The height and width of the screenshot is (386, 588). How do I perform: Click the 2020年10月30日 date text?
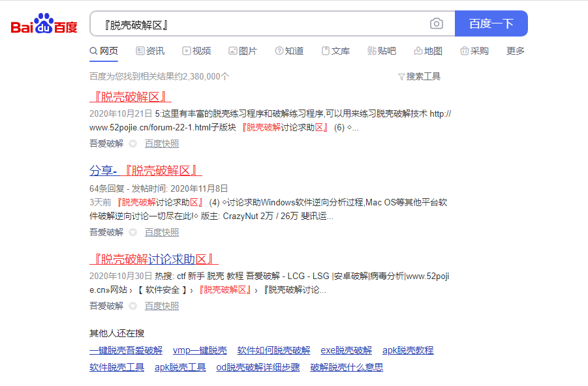point(121,276)
